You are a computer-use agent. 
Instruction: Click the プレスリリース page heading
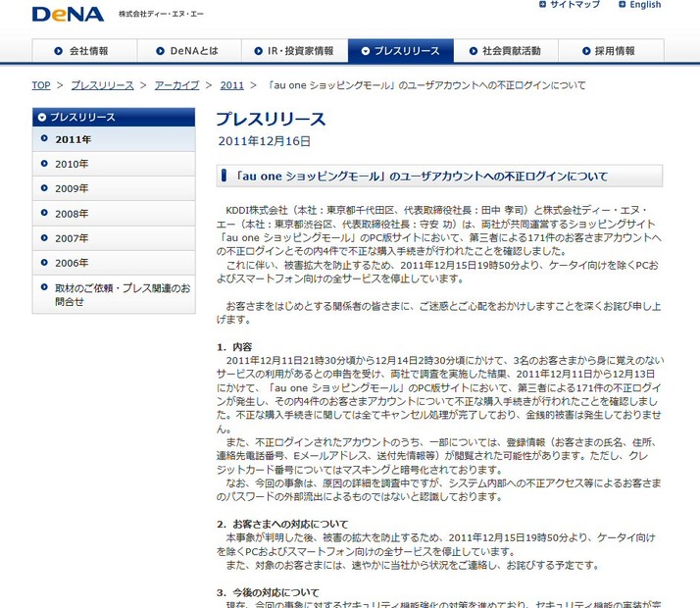click(x=271, y=120)
